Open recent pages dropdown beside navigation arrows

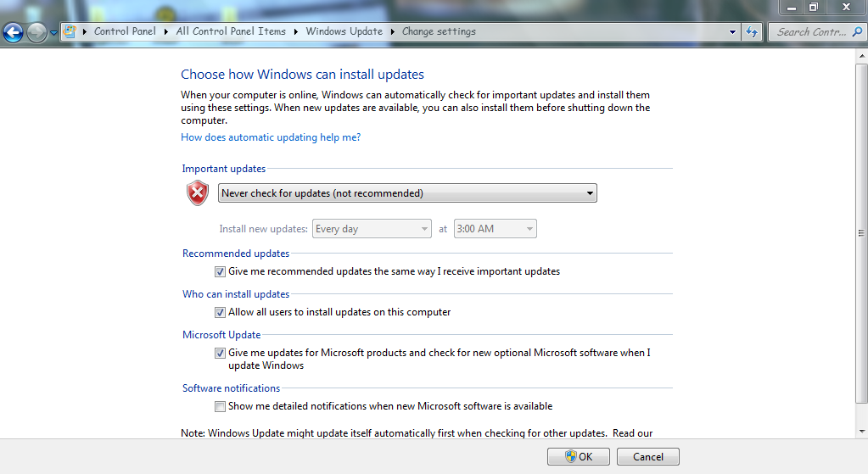pos(53,32)
